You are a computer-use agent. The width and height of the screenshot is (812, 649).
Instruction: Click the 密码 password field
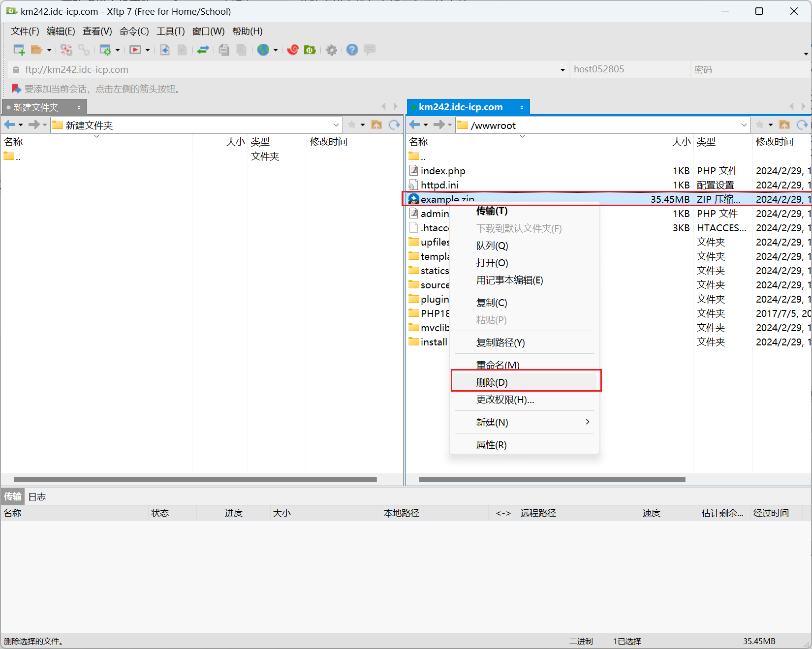tap(748, 70)
